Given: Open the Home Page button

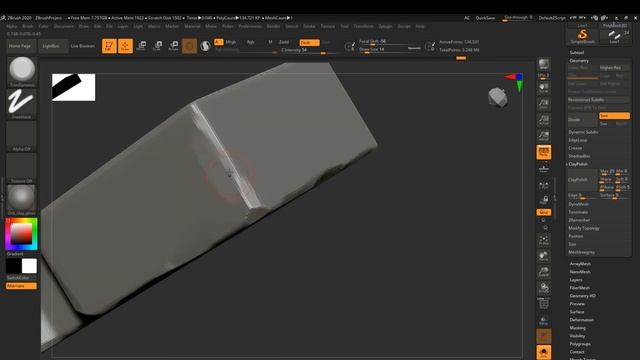Looking at the screenshot, I should 20,46.
